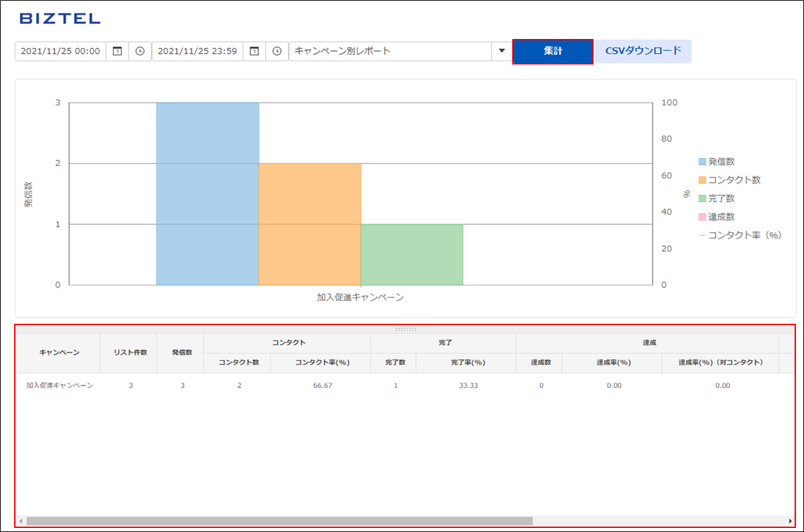
Task: Click the 完了 group header in table
Action: 444,343
